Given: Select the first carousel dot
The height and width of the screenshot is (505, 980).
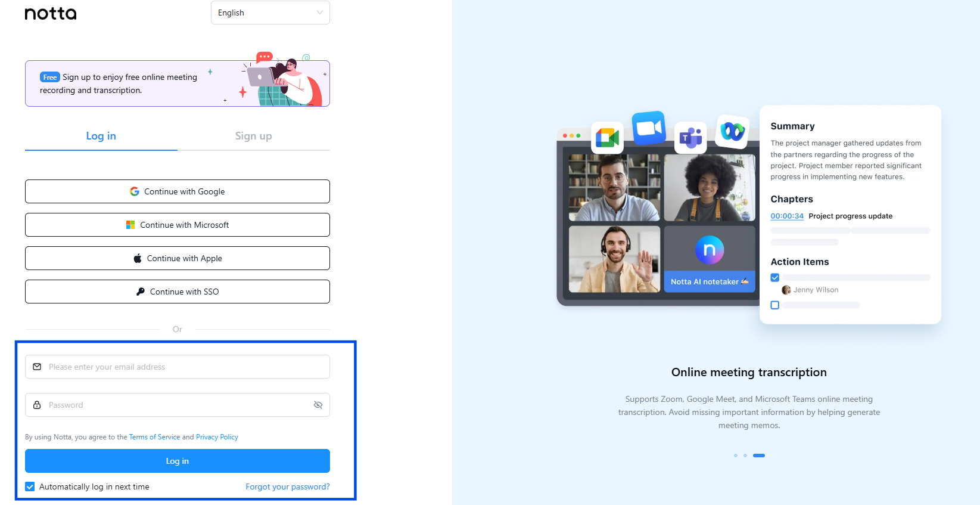Looking at the screenshot, I should click(736, 456).
